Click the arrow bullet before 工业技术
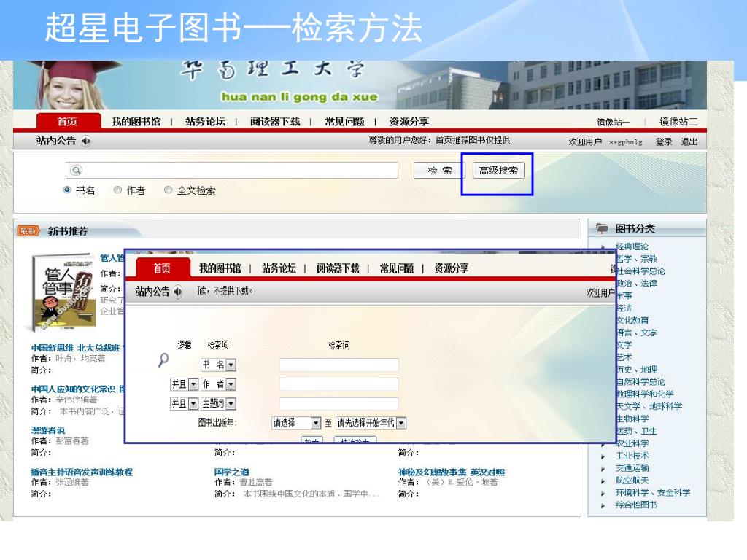This screenshot has width=747, height=560. (x=603, y=456)
